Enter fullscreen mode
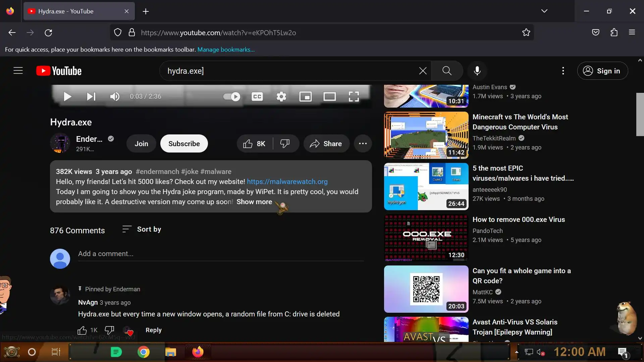Screen dimensions: 644x362 (x=354, y=97)
